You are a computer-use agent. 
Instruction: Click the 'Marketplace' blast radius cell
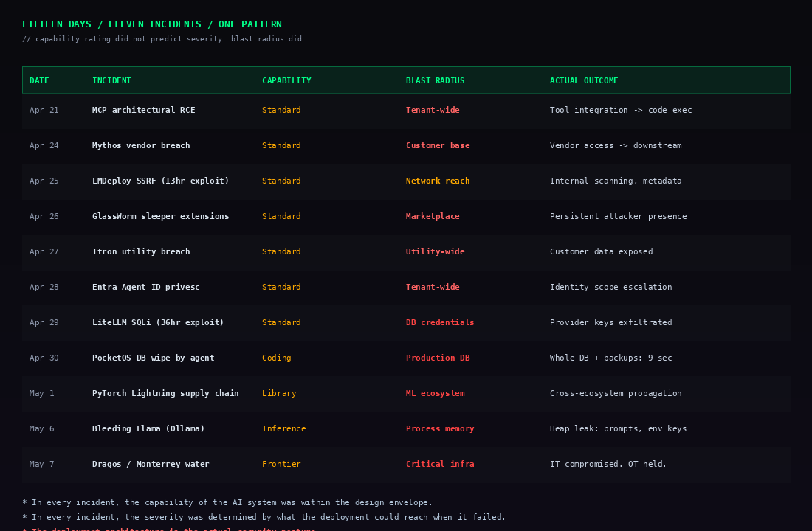(433, 216)
